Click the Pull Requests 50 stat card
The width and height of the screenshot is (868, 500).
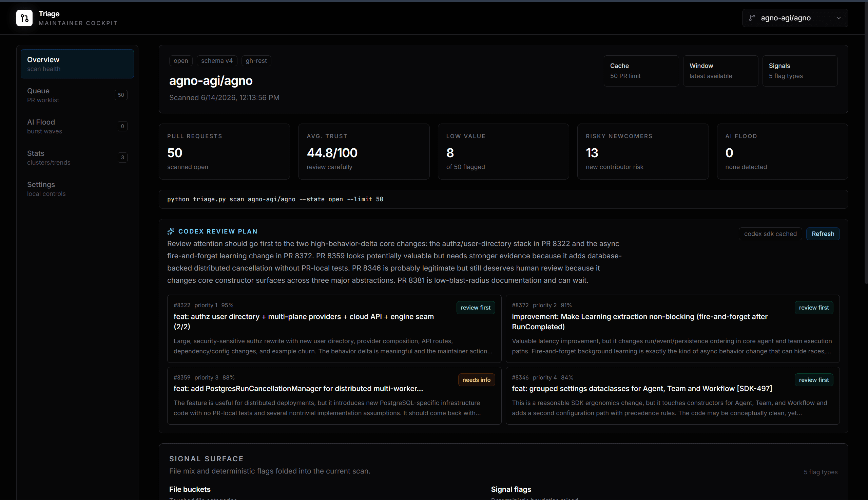click(224, 151)
